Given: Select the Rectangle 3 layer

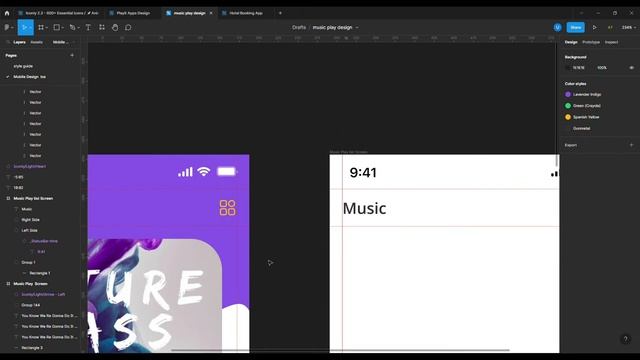Looking at the screenshot, I should pos(32,348).
